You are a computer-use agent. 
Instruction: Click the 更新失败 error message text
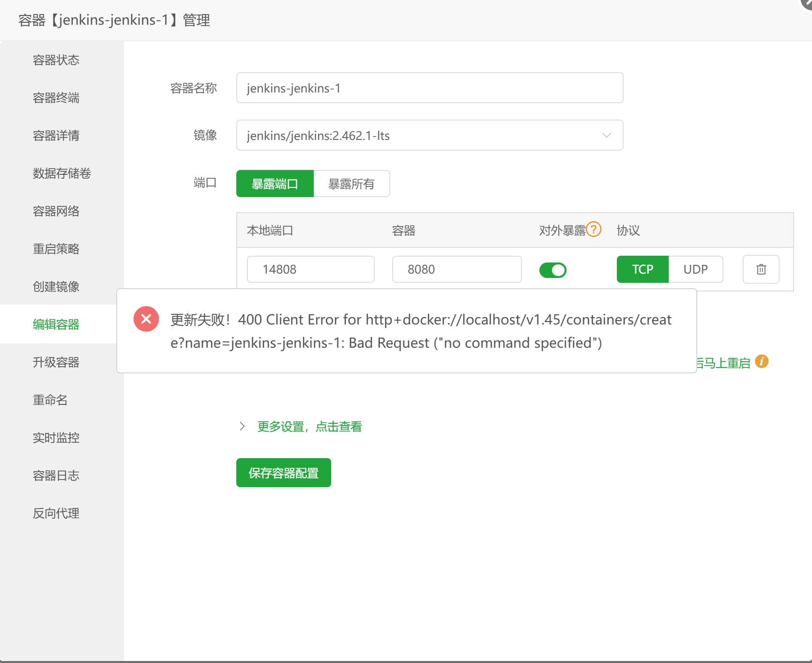pyautogui.click(x=421, y=331)
